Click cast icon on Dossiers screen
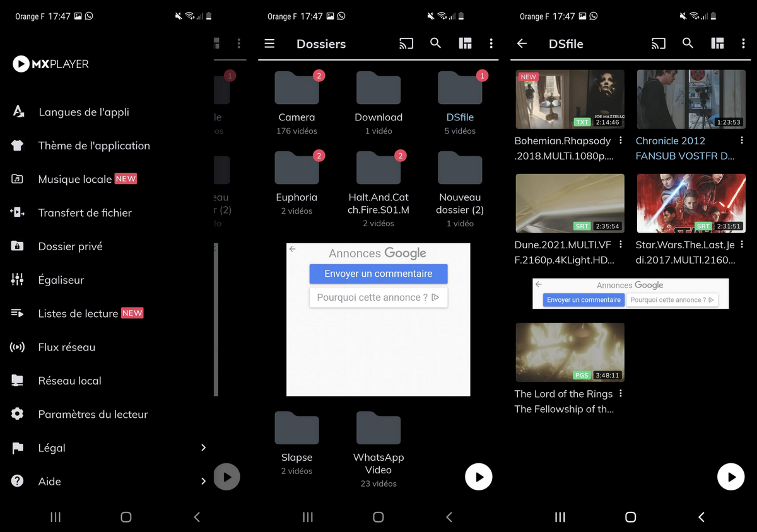Image resolution: width=757 pixels, height=532 pixels. (x=406, y=43)
